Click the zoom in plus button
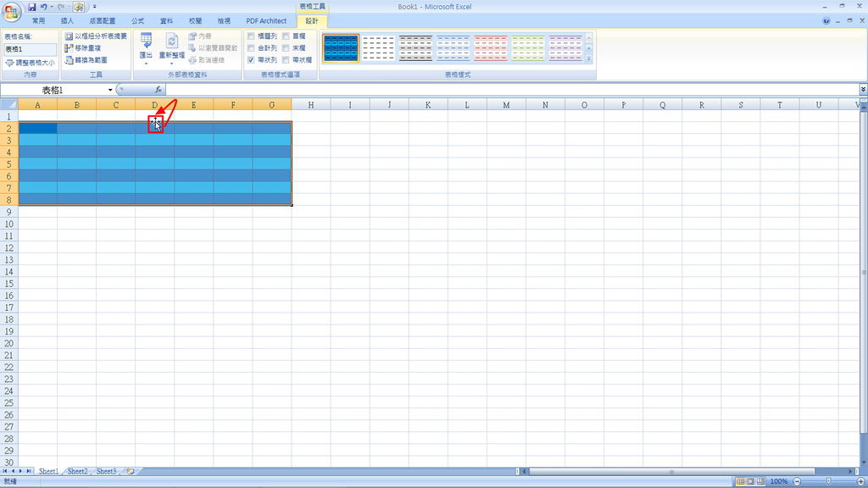Screen dimensions: 868x488 click(861, 481)
